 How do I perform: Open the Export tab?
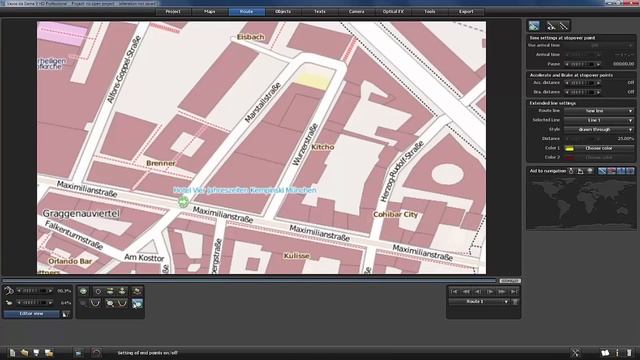(466, 11)
